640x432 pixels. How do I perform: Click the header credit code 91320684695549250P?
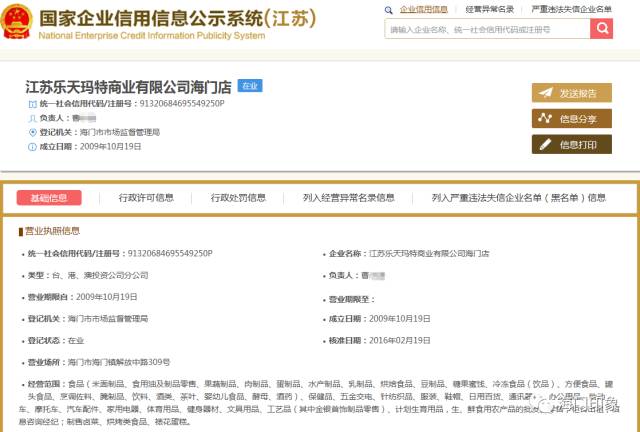182,104
